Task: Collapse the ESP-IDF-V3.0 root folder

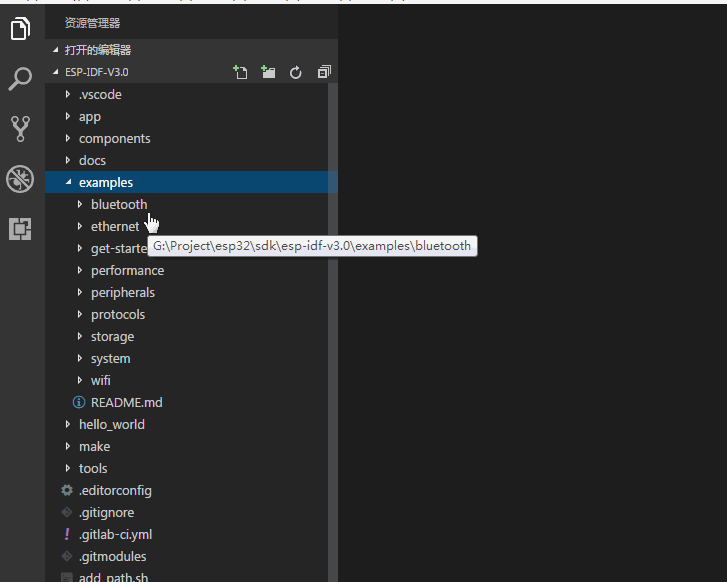Action: click(x=56, y=72)
